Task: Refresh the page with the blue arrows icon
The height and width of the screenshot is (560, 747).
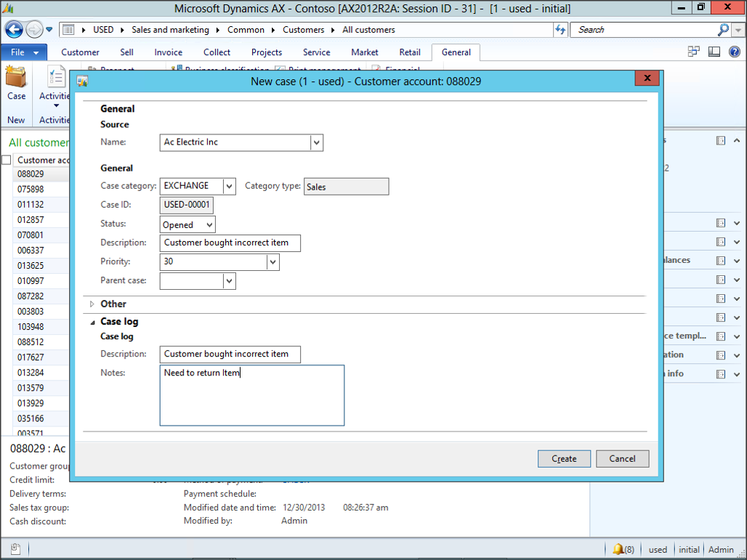Action: (562, 29)
